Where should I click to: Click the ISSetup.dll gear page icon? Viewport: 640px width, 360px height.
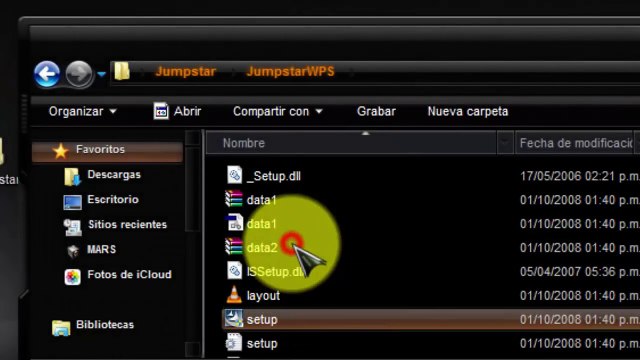click(234, 270)
